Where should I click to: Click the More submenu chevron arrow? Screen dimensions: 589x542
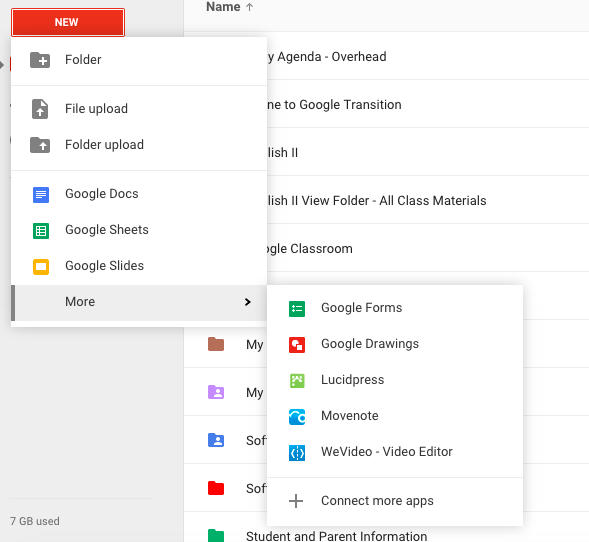pos(248,302)
